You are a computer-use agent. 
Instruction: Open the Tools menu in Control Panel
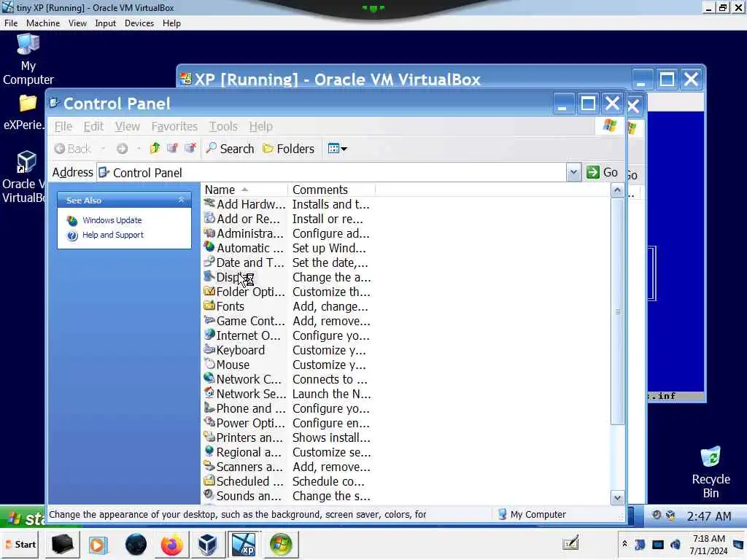[223, 127]
